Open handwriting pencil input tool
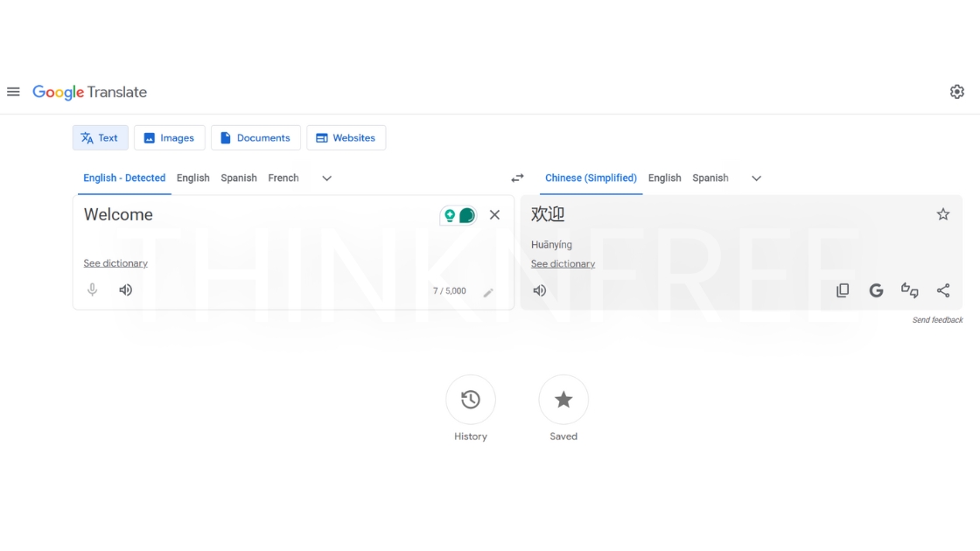The height and width of the screenshot is (551, 980). 488,292
